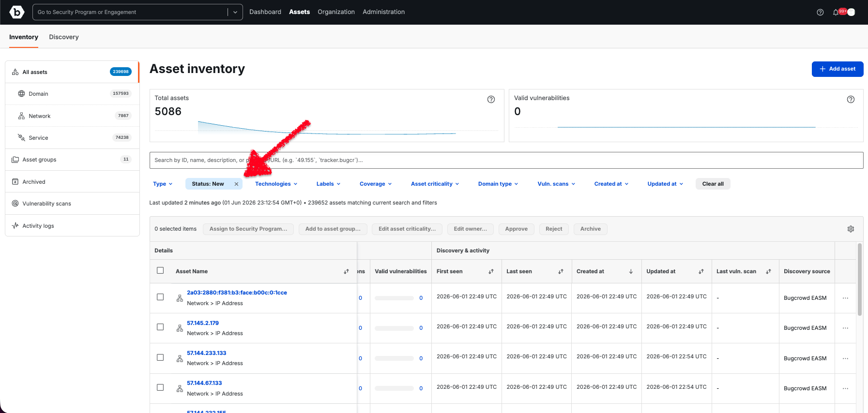Screen dimensions: 868x413
Task: Open Assets in top navigation
Action: tap(299, 12)
